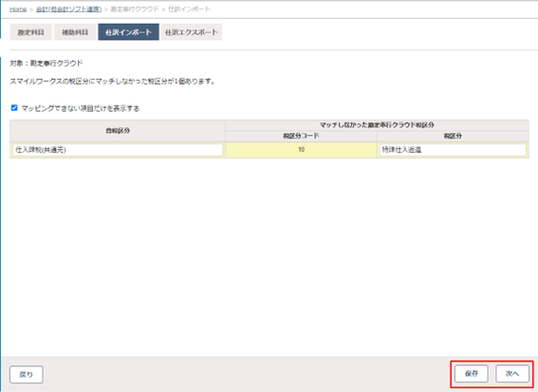Screen dimensions: 538x392
Task: Click the マッチしなかった勘定奉行クラウド税区分 header
Action: [377, 125]
